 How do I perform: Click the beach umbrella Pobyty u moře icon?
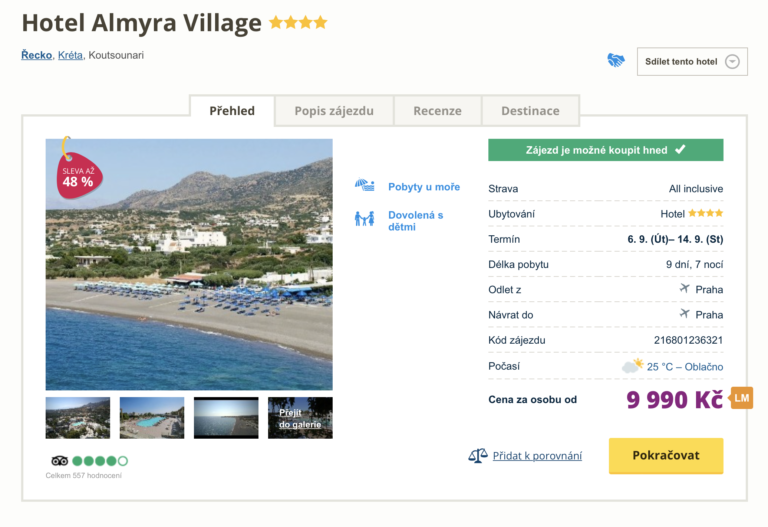point(364,186)
